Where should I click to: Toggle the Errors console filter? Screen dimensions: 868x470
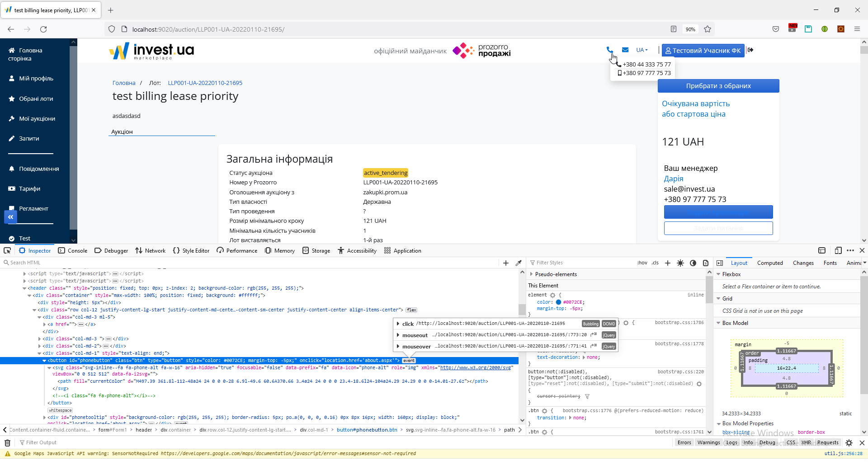[x=684, y=442]
